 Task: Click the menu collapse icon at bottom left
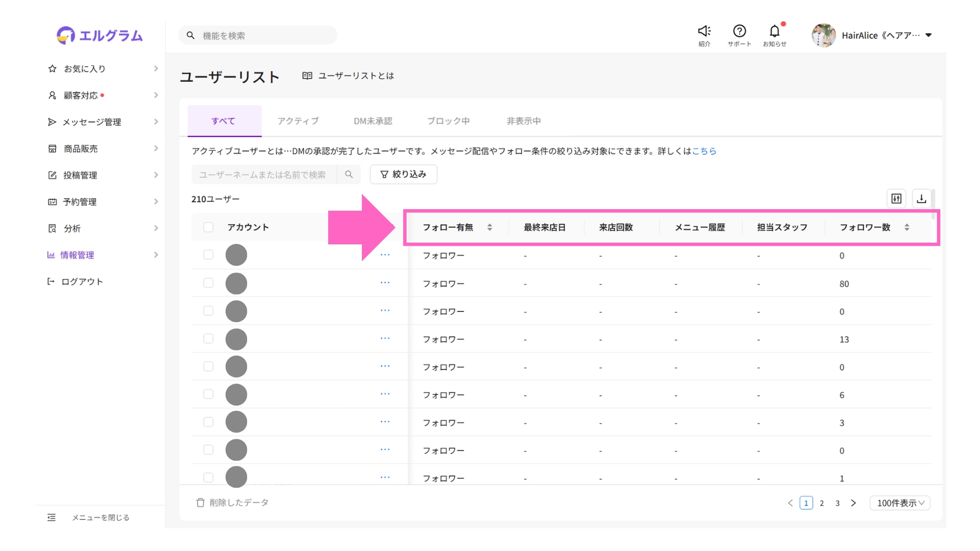(x=52, y=517)
